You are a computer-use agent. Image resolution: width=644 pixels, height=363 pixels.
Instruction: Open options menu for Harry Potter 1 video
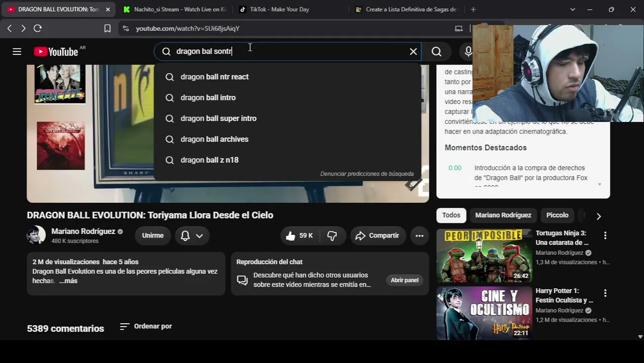point(605,293)
